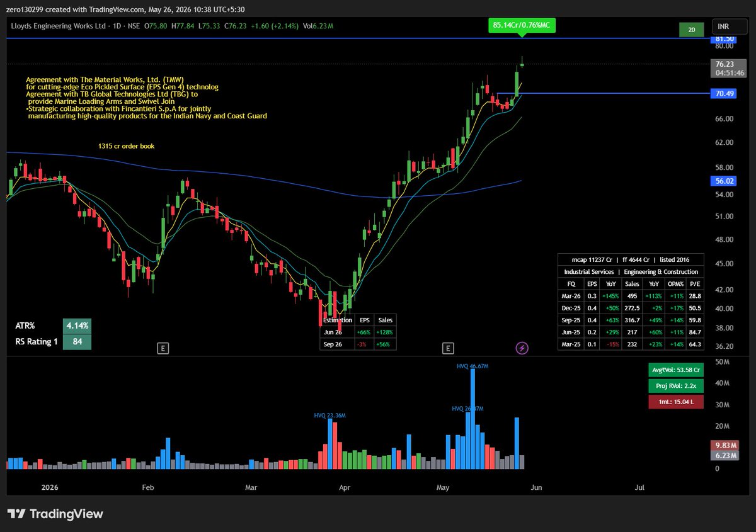Click the Jun label on time axis

(537, 487)
